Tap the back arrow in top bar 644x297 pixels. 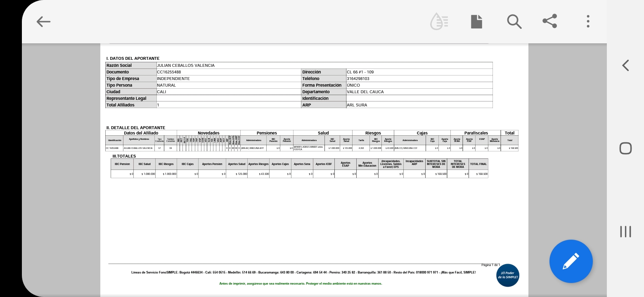(x=43, y=21)
